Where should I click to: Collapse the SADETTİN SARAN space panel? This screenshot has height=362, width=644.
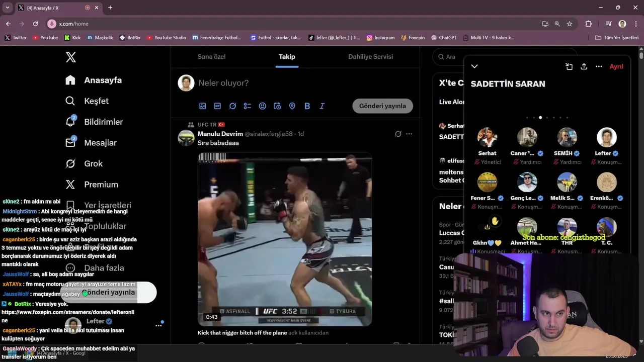coord(474,66)
